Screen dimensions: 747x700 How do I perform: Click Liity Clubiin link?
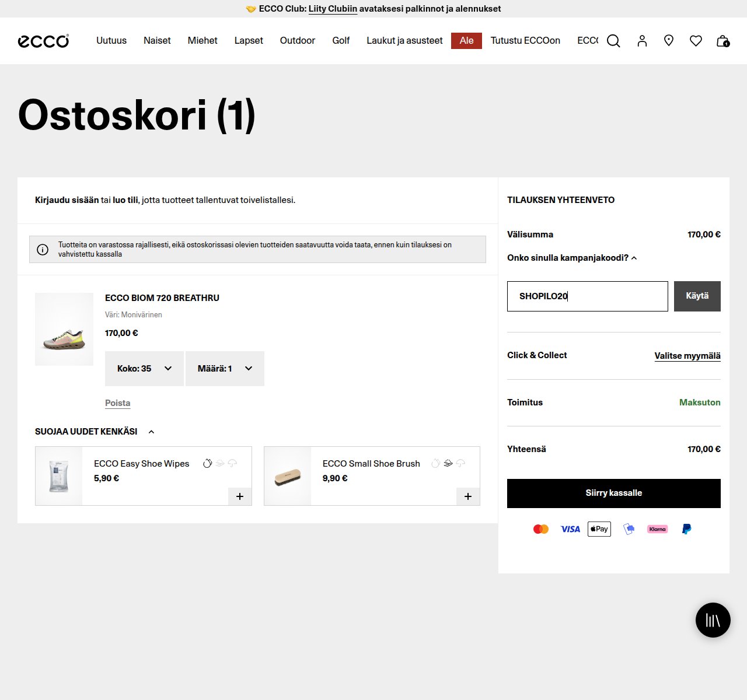click(333, 9)
